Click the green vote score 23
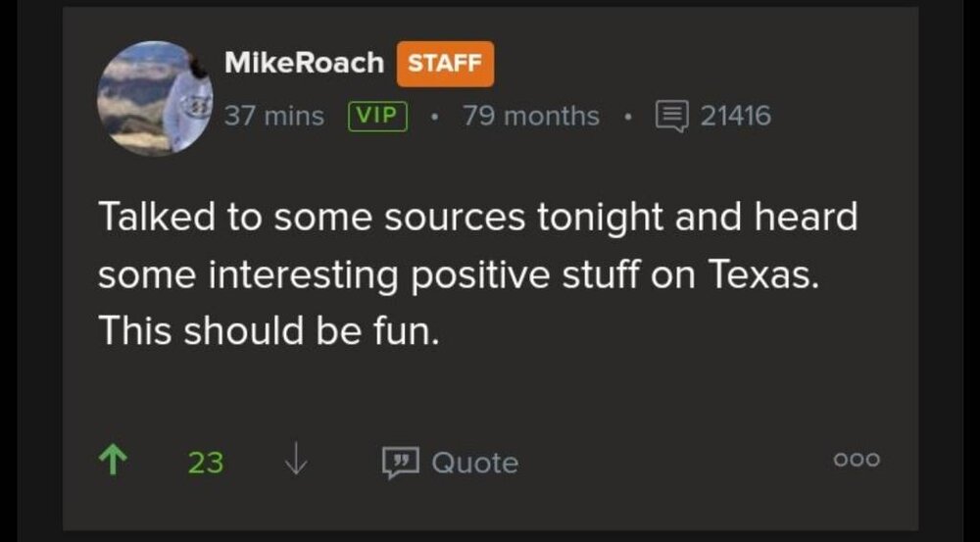This screenshot has width=980, height=542. click(x=206, y=462)
